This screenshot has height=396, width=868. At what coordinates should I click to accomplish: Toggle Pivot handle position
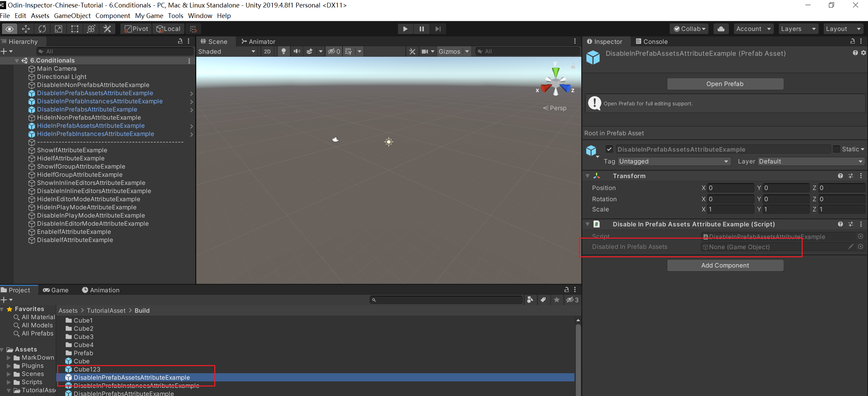136,29
